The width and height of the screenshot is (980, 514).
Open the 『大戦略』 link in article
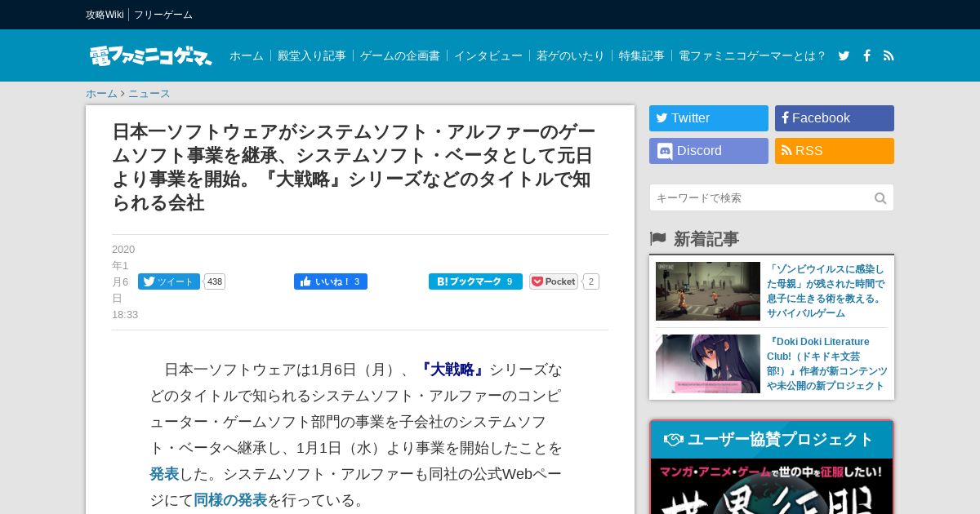(x=452, y=370)
